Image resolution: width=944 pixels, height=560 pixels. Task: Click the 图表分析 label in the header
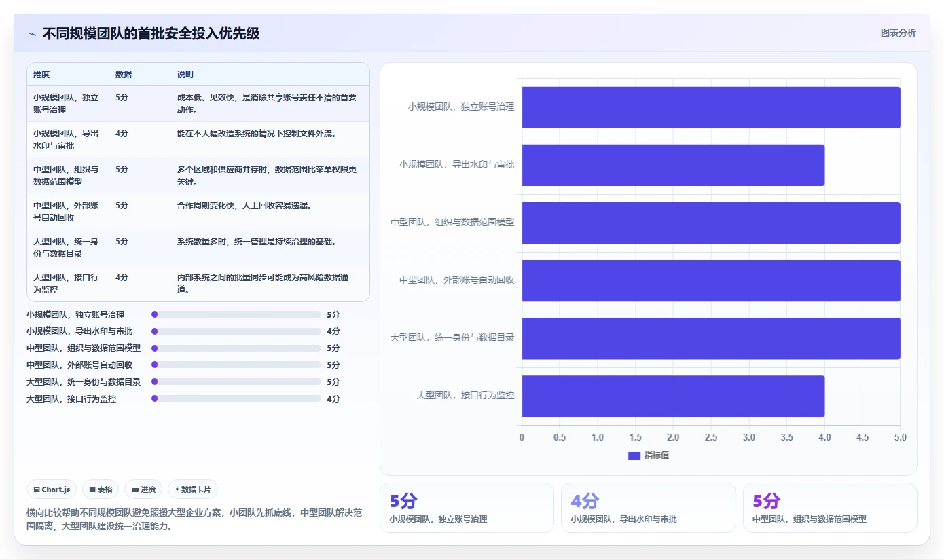pyautogui.click(x=898, y=33)
